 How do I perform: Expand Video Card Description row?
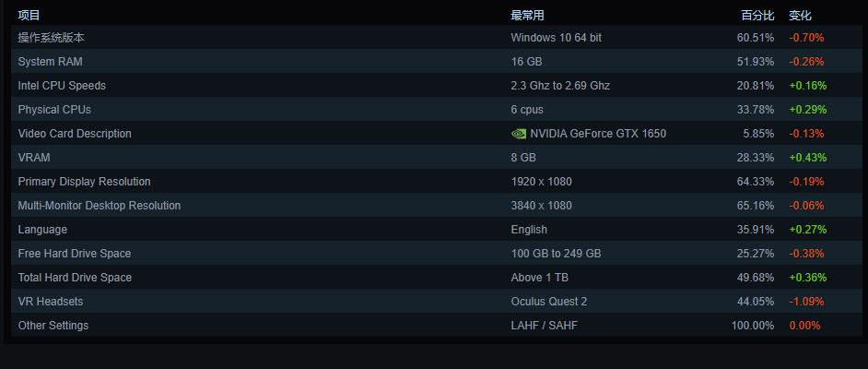75,134
